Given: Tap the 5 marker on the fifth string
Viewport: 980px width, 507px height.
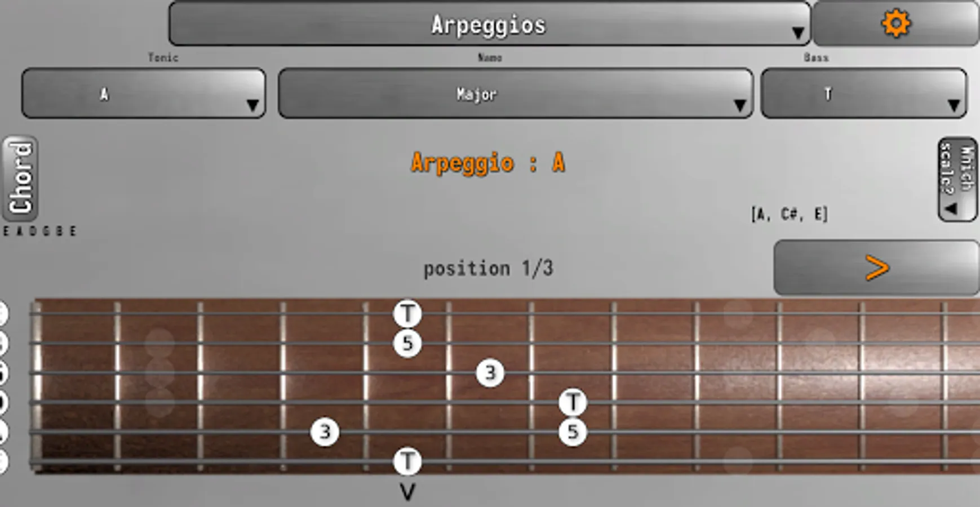Looking at the screenshot, I should tap(573, 432).
